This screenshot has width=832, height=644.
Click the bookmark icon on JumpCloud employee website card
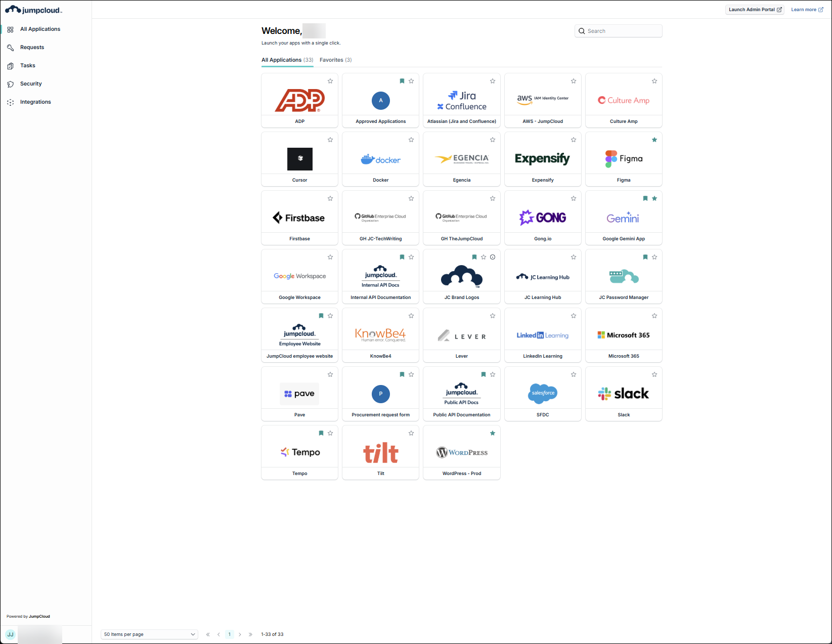pos(321,316)
